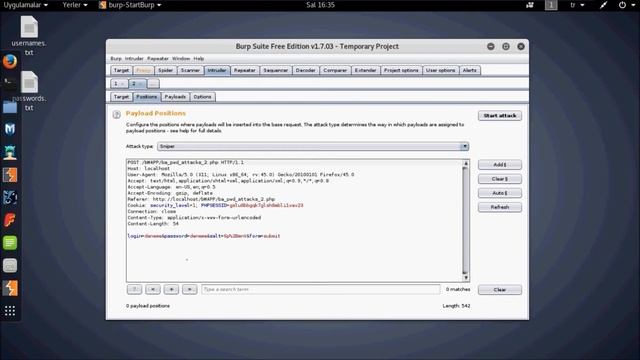Open the passwords.txt desktop file
This screenshot has width=640, height=360.
(x=29, y=91)
